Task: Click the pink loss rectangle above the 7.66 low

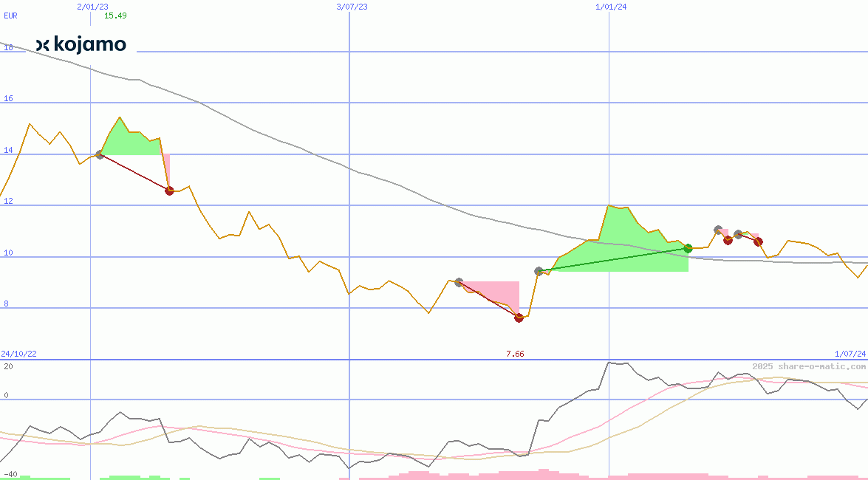Action: click(x=495, y=289)
